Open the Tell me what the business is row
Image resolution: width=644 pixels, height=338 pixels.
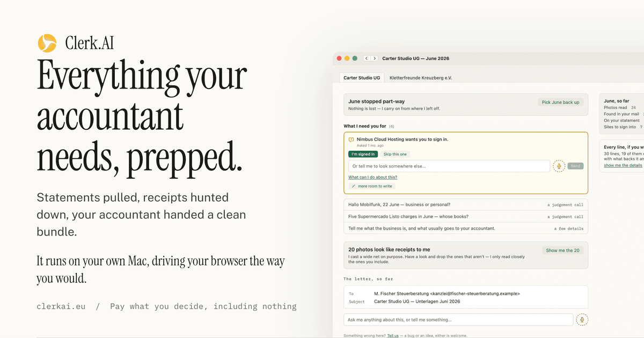coord(466,228)
